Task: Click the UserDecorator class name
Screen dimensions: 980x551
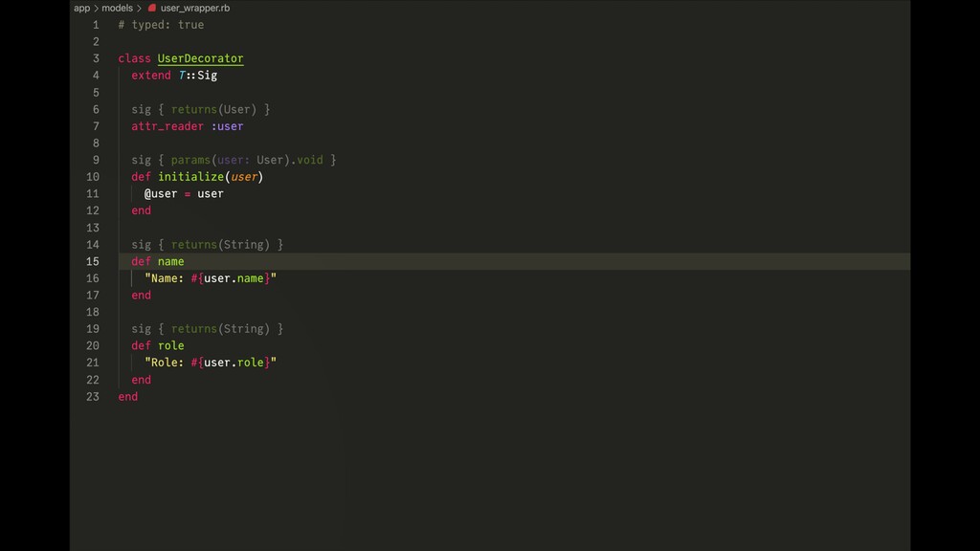Action: tap(201, 58)
